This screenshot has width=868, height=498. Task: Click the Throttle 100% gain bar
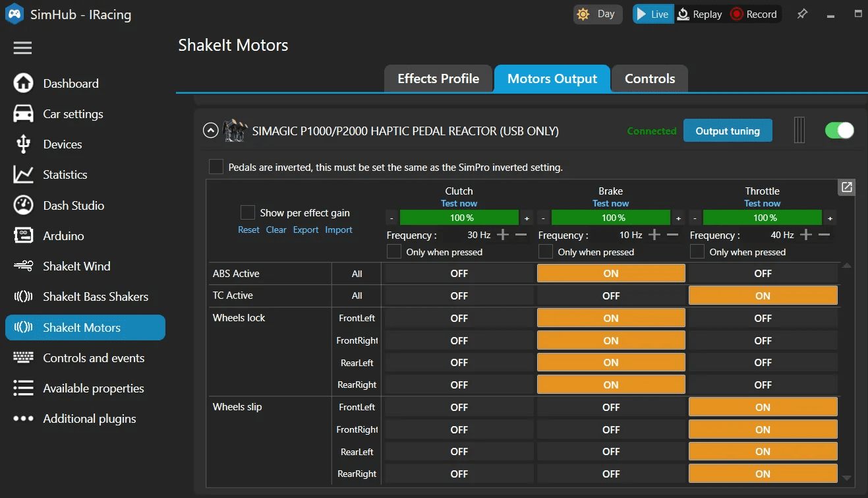pos(763,218)
